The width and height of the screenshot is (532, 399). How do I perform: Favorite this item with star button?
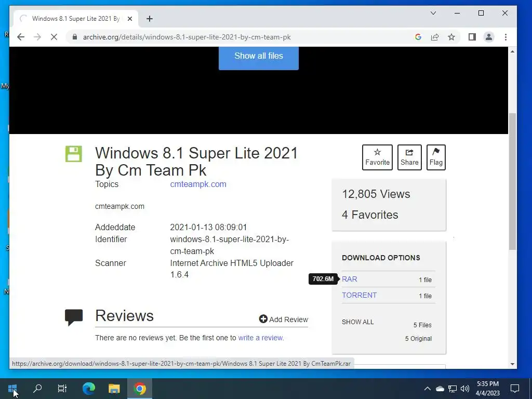(x=377, y=157)
